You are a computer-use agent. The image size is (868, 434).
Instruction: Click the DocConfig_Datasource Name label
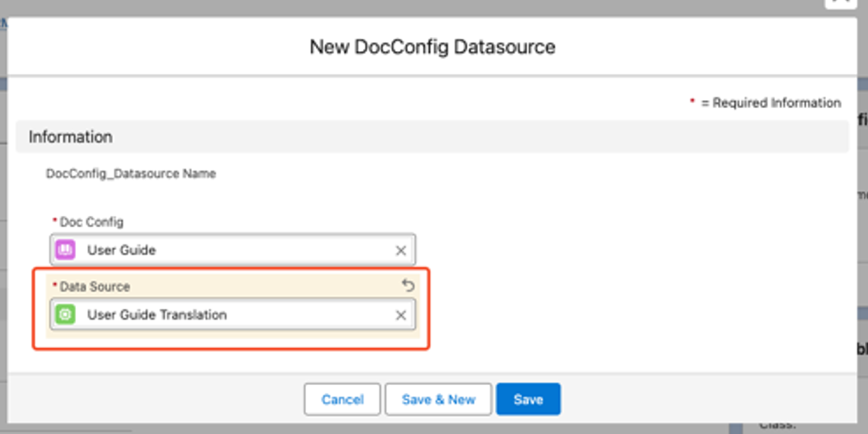click(131, 173)
